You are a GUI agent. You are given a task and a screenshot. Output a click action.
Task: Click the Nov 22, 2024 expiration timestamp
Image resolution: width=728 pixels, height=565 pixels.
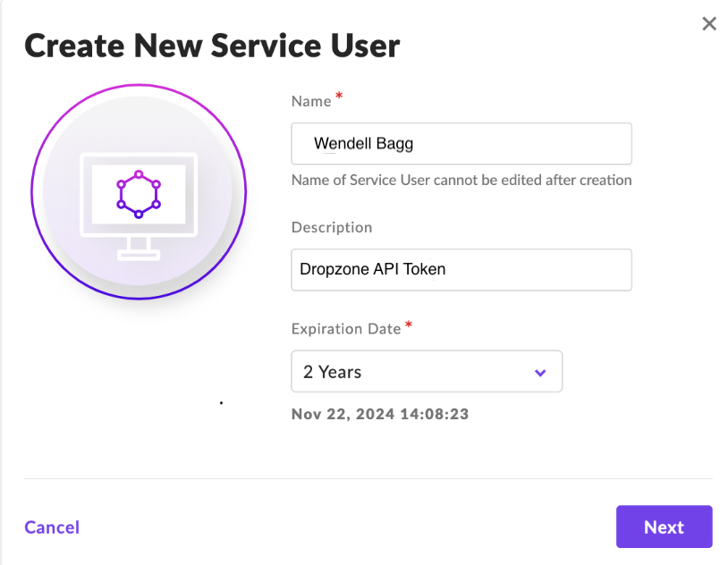click(380, 414)
